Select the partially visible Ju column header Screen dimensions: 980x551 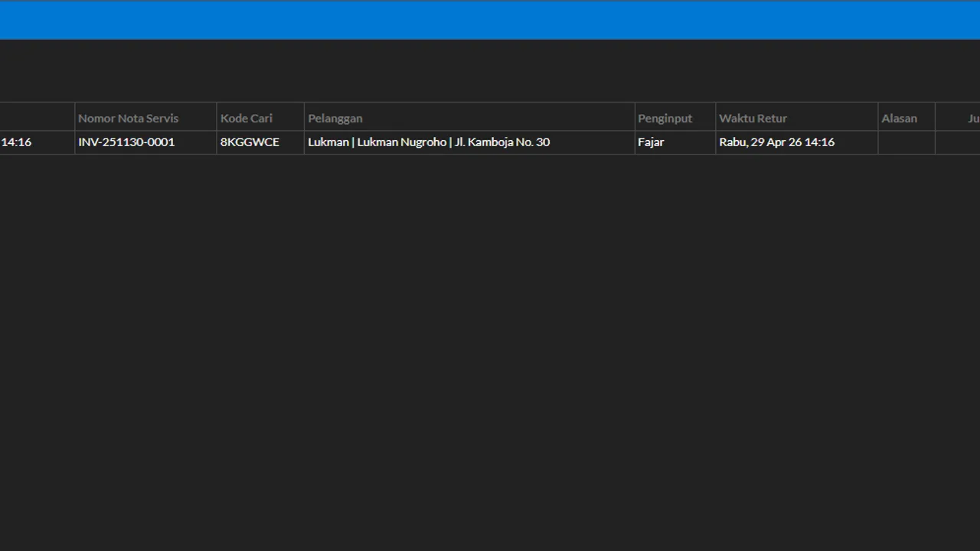958,118
